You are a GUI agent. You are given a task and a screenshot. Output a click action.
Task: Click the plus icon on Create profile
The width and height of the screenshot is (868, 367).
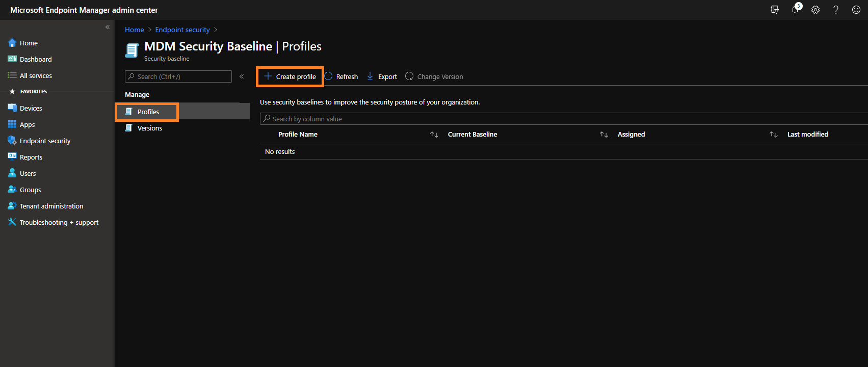[x=268, y=76]
